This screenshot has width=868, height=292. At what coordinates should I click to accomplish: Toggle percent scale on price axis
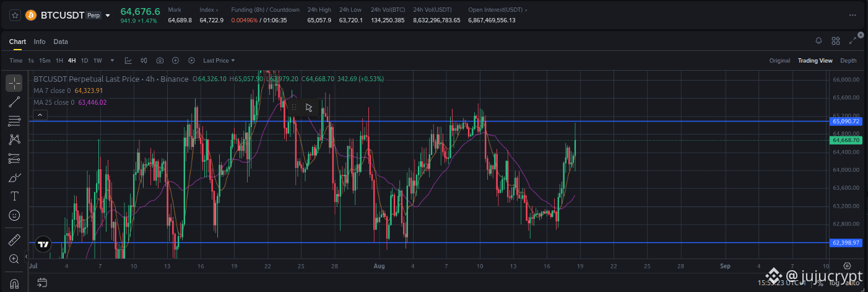pyautogui.click(x=819, y=283)
